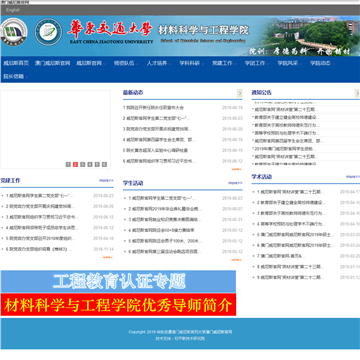Go to slide 1 in the image carousel

(68, 164)
